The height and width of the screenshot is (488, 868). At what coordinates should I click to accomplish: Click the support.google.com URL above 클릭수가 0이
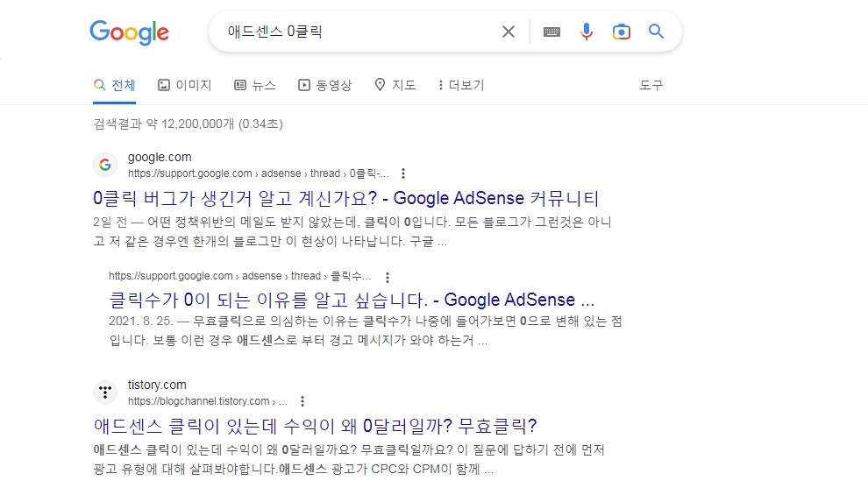239,276
